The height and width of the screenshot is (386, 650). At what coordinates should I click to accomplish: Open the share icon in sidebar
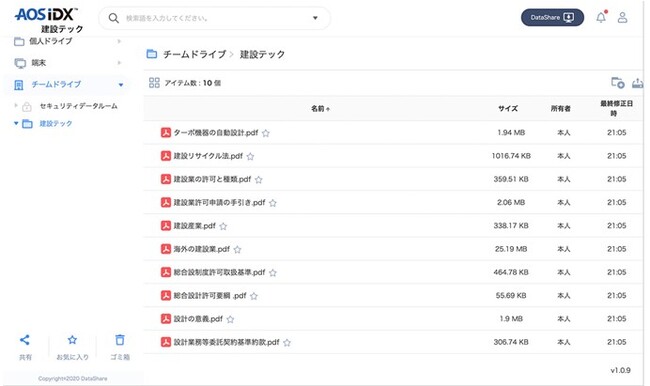25,340
